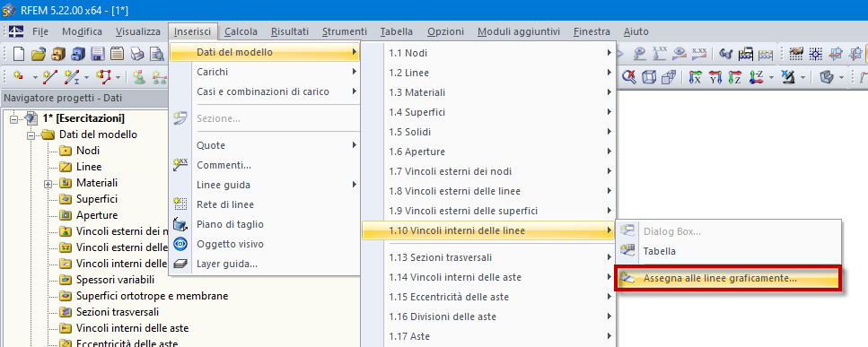Select Piano di taglio entry

click(x=265, y=224)
